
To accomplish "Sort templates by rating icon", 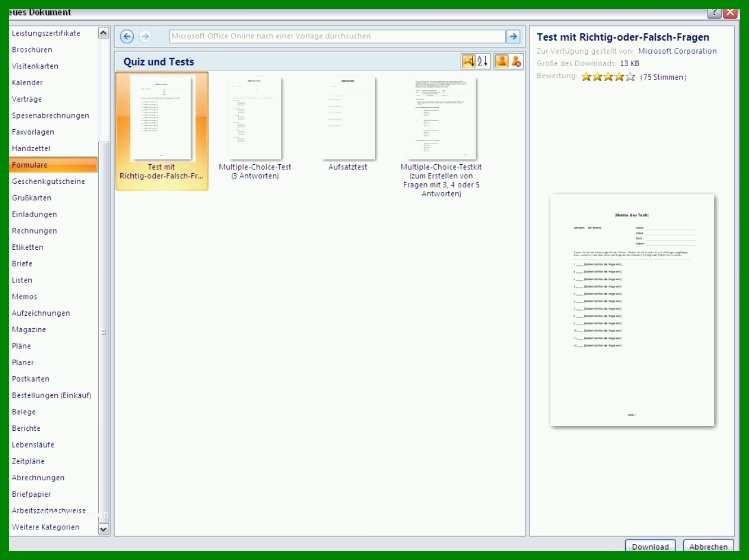I will [x=468, y=61].
